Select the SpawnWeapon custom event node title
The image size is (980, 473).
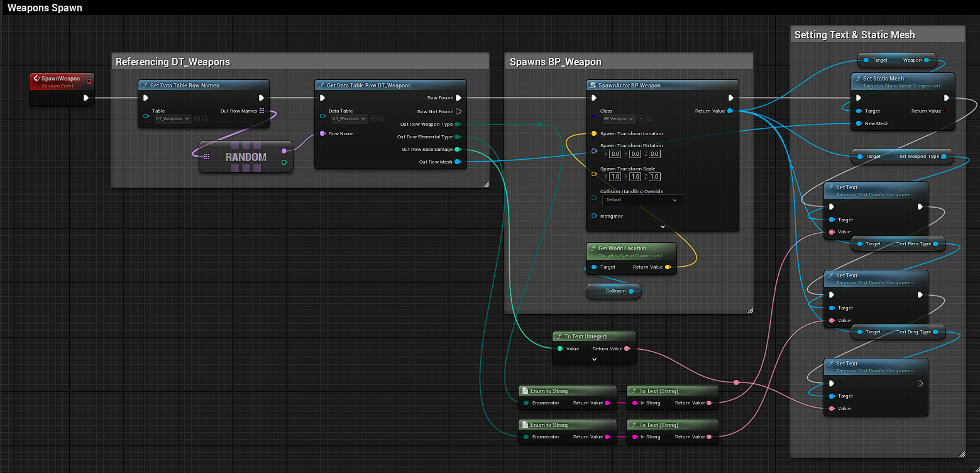pos(60,79)
